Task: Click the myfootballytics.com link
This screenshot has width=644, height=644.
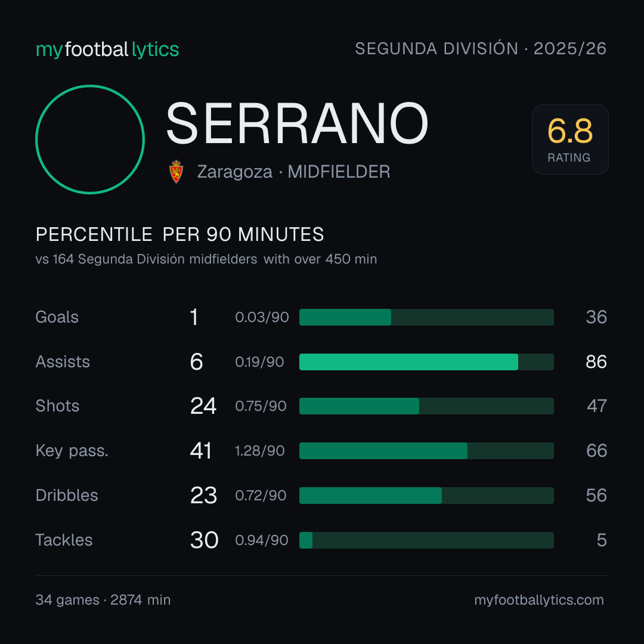Action: click(539, 600)
